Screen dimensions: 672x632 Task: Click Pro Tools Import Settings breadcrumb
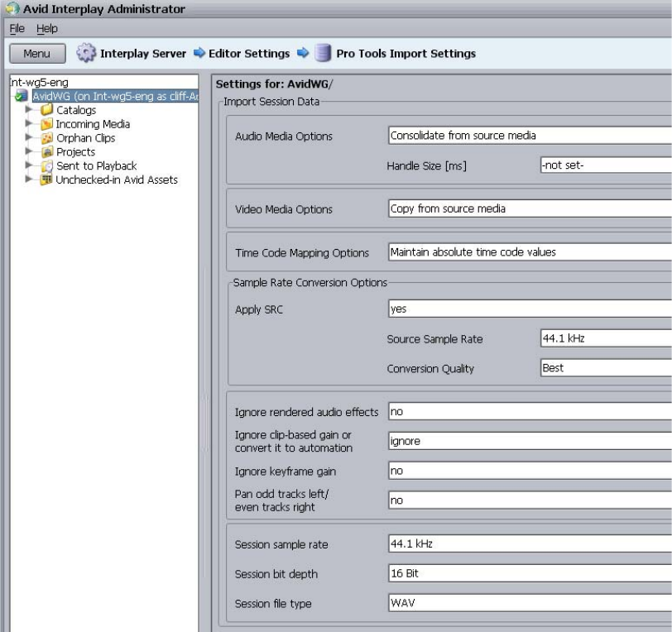point(406,54)
